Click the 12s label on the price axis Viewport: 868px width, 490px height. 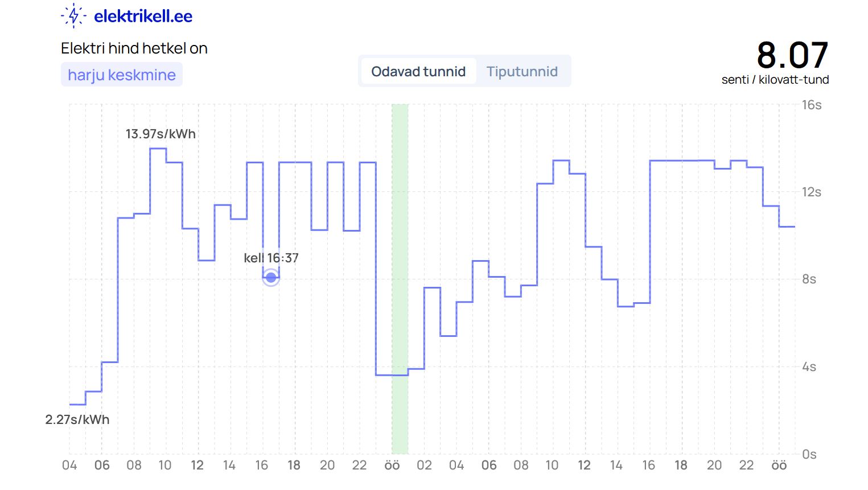[x=811, y=192]
